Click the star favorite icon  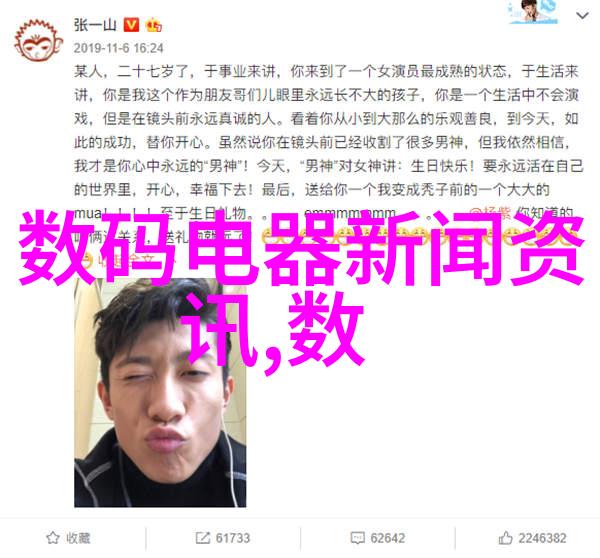pyautogui.click(x=53, y=538)
